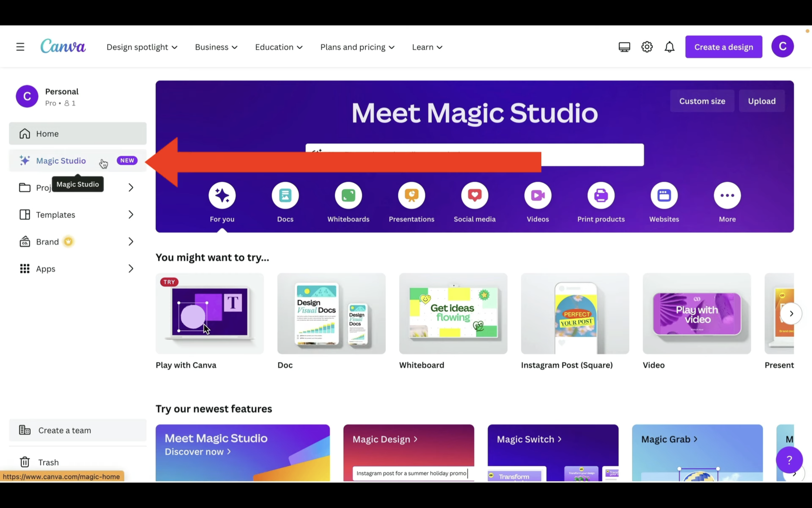Open the notifications bell
Image resolution: width=812 pixels, height=508 pixels.
(x=669, y=47)
